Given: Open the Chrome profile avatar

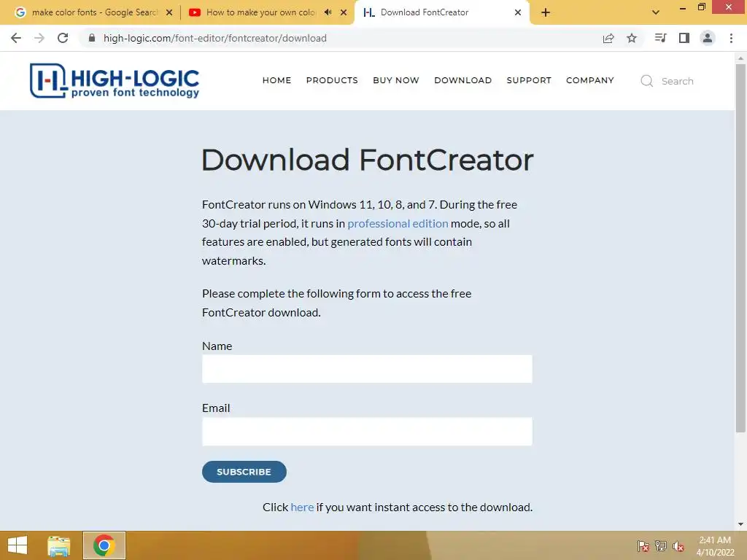Looking at the screenshot, I should click(x=708, y=38).
